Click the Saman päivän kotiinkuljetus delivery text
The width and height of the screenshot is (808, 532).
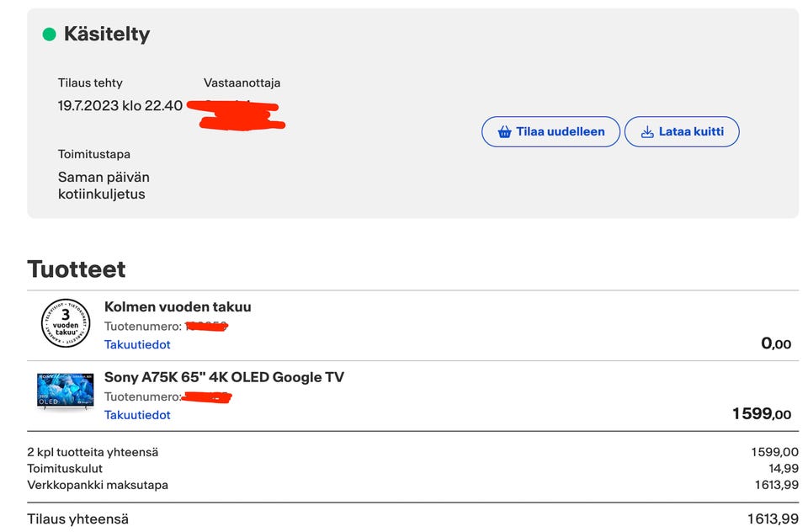(x=104, y=186)
